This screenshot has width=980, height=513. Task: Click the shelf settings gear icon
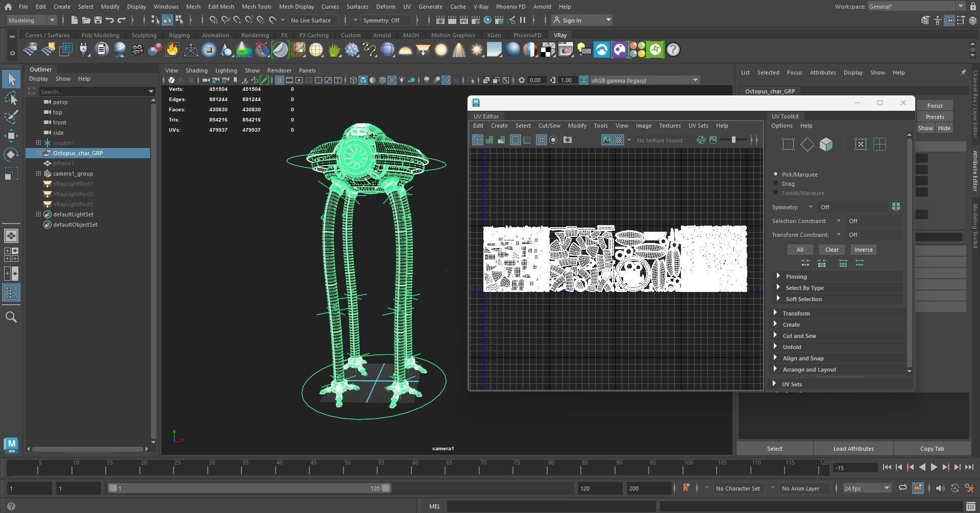click(12, 53)
